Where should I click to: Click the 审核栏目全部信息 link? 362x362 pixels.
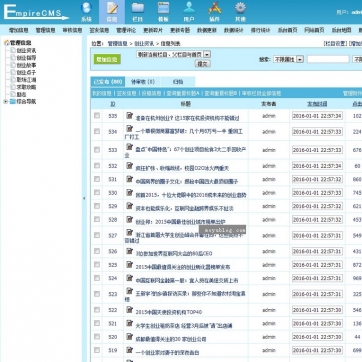coord(261,94)
